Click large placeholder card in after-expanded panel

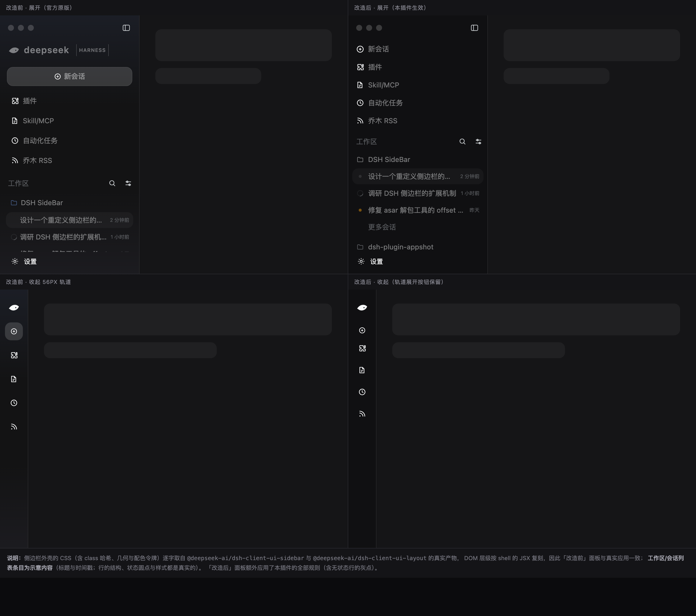pyautogui.click(x=592, y=45)
